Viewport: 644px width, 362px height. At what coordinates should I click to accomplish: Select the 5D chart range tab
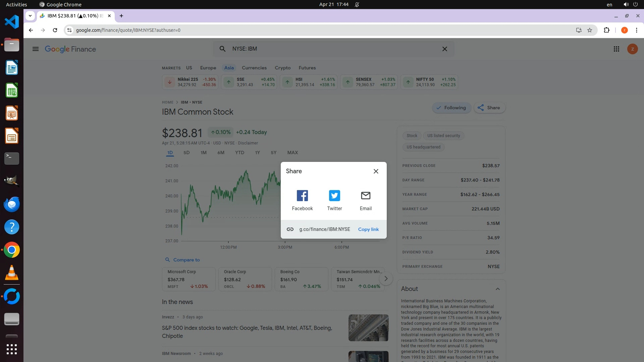tap(186, 153)
